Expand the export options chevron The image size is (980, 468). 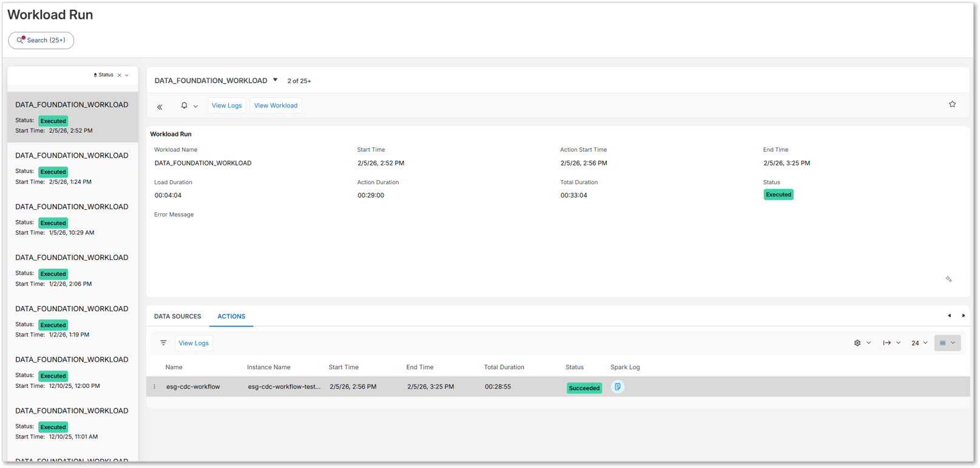click(899, 343)
